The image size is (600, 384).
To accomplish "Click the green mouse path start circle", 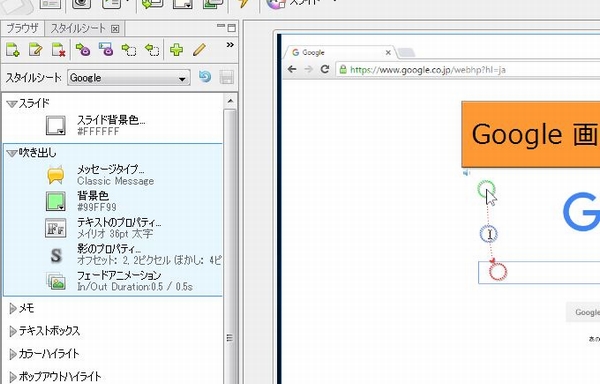I will 486,189.
